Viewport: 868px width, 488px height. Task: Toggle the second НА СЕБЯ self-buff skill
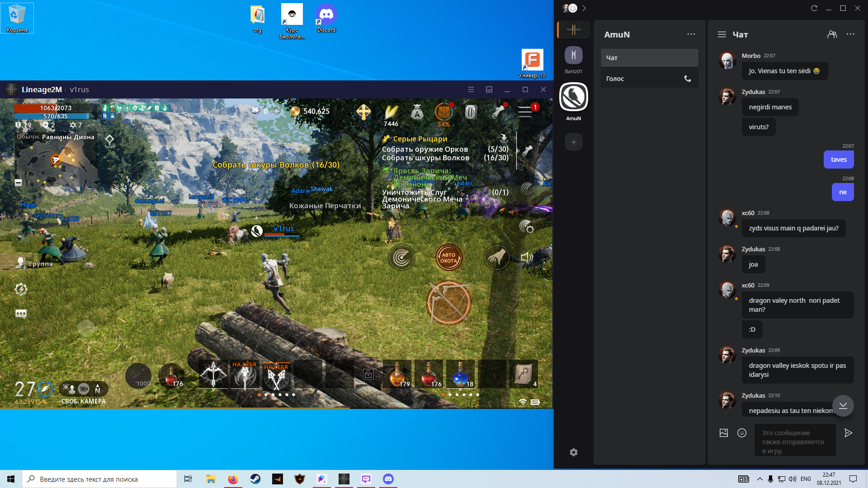pos(277,376)
